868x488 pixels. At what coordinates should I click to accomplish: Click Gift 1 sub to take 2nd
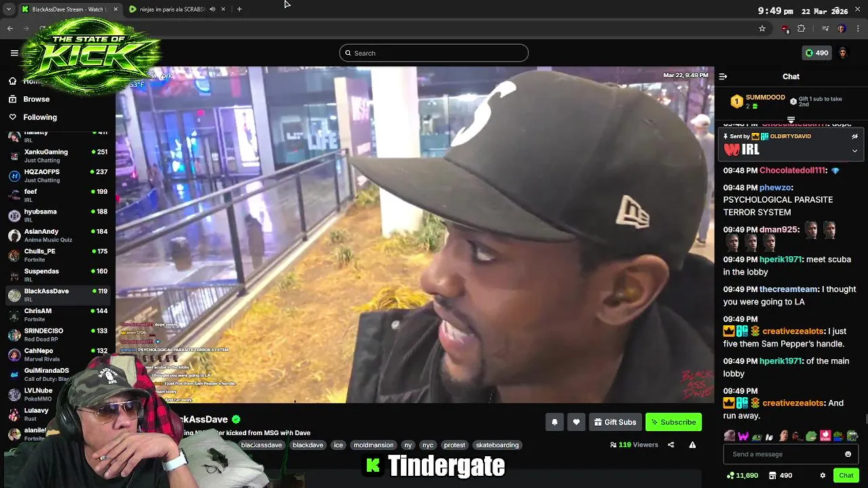[816, 102]
